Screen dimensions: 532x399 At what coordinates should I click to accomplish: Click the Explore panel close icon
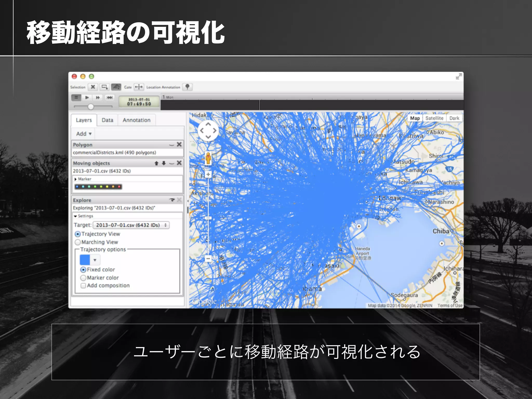179,200
